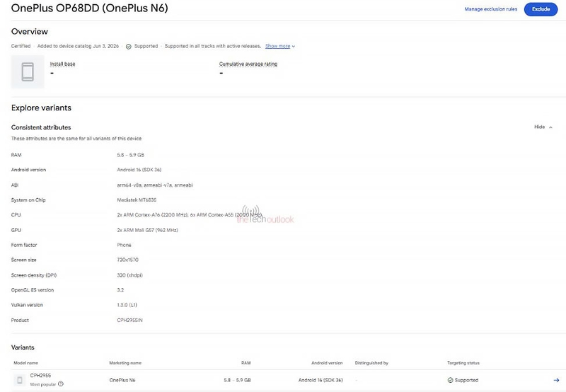
Task: Click the Cumulative average rating label
Action: tap(248, 64)
